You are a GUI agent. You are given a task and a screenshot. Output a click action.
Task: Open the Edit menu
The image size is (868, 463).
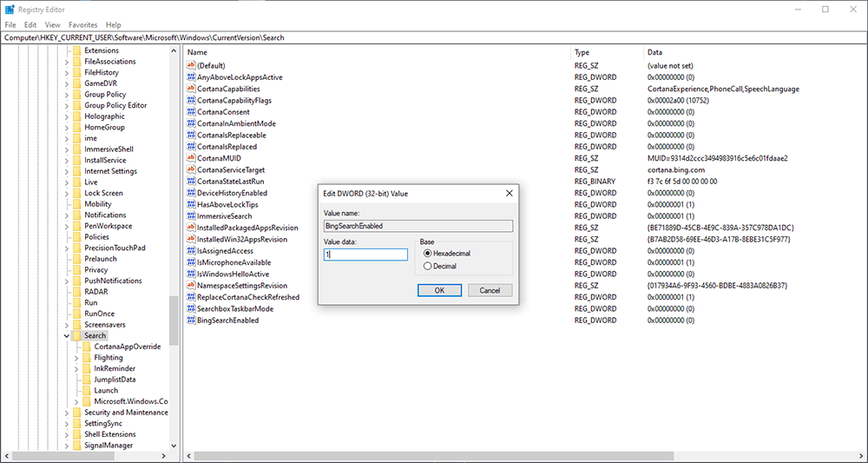pyautogui.click(x=30, y=25)
